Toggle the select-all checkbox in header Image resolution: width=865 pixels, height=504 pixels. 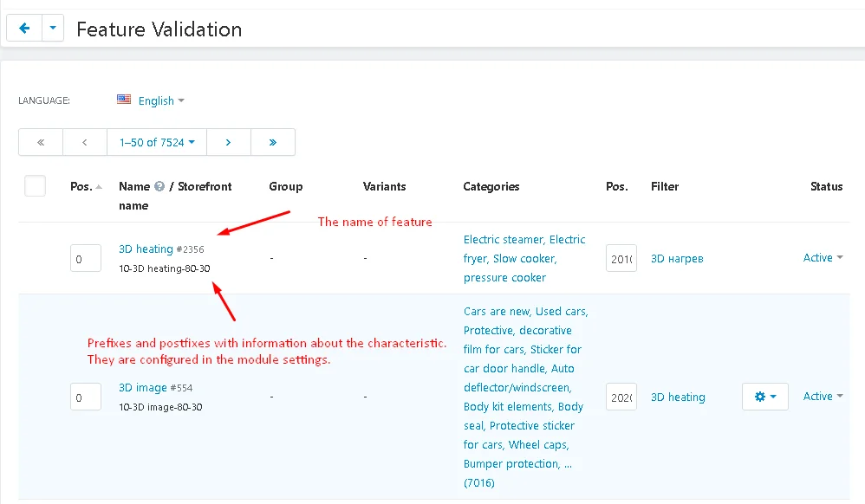(x=35, y=185)
